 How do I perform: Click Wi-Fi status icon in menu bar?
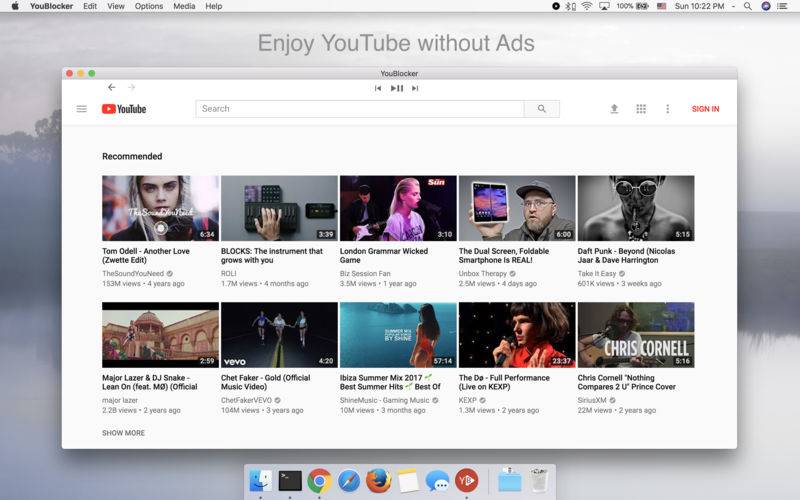point(587,6)
